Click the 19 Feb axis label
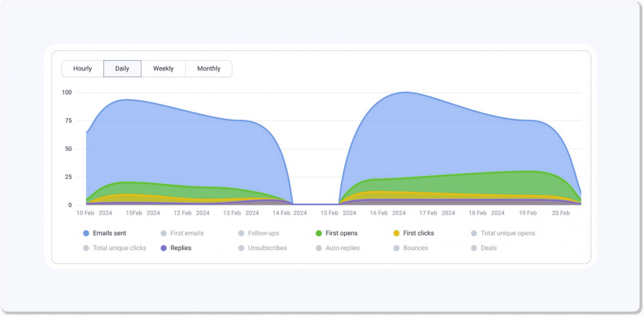Screen dimensions: 644x316 tap(528, 213)
